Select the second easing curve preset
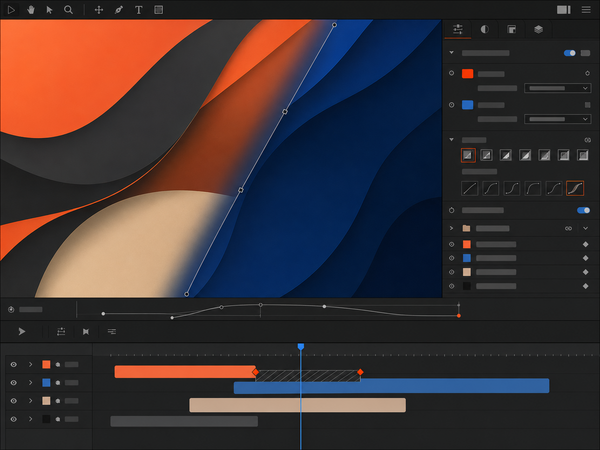 (491, 188)
